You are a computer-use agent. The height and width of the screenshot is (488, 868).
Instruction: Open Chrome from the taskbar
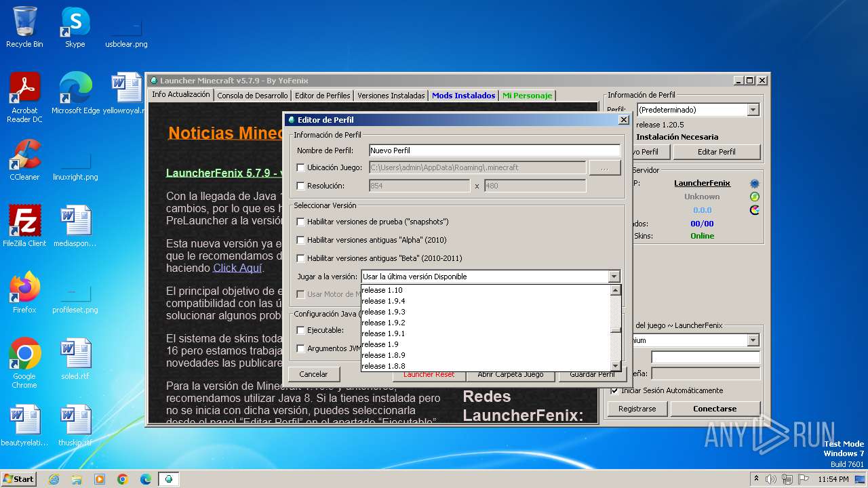(123, 479)
